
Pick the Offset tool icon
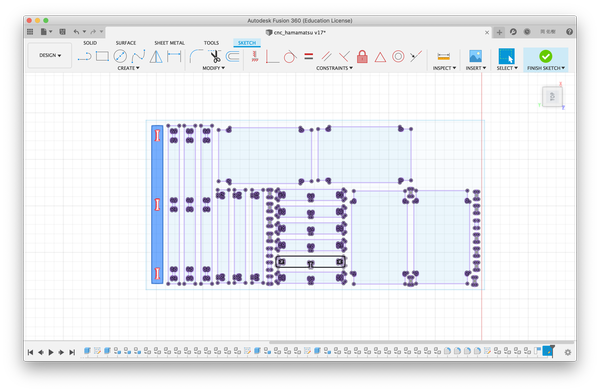click(232, 57)
